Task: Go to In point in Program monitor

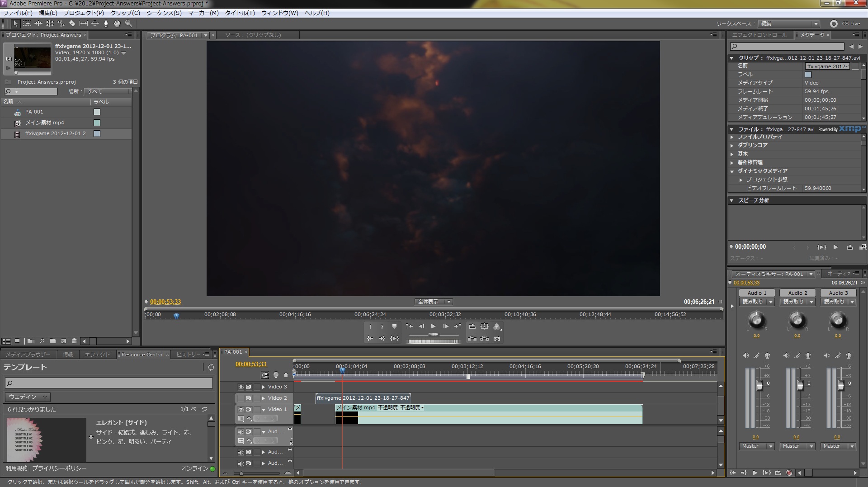Action: coord(371,338)
